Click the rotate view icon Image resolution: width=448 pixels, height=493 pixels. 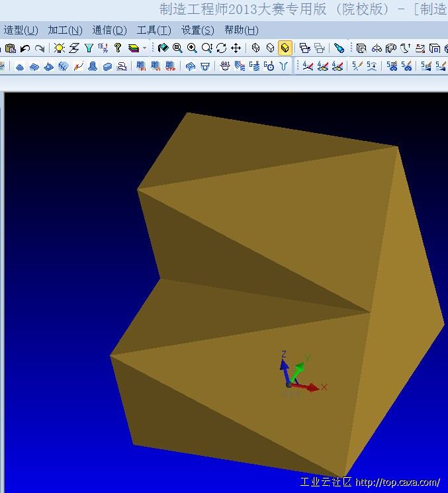click(x=221, y=48)
